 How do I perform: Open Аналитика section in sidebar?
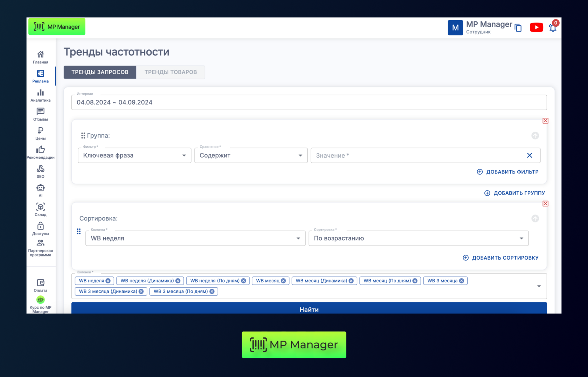[x=41, y=95]
